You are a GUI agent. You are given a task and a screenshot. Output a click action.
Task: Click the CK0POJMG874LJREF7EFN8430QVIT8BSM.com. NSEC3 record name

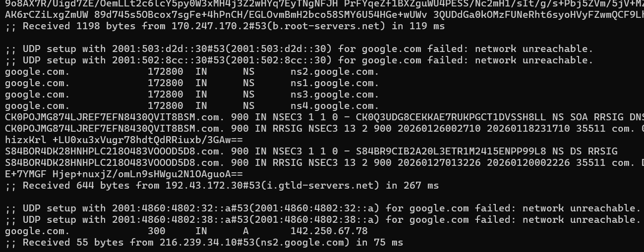pyautogui.click(x=115, y=117)
